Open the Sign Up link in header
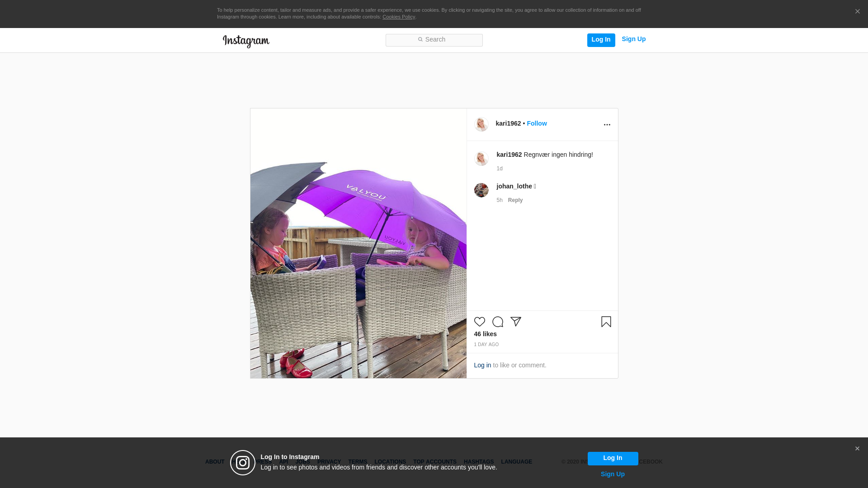Screen dimensions: 868x488 [633, 39]
